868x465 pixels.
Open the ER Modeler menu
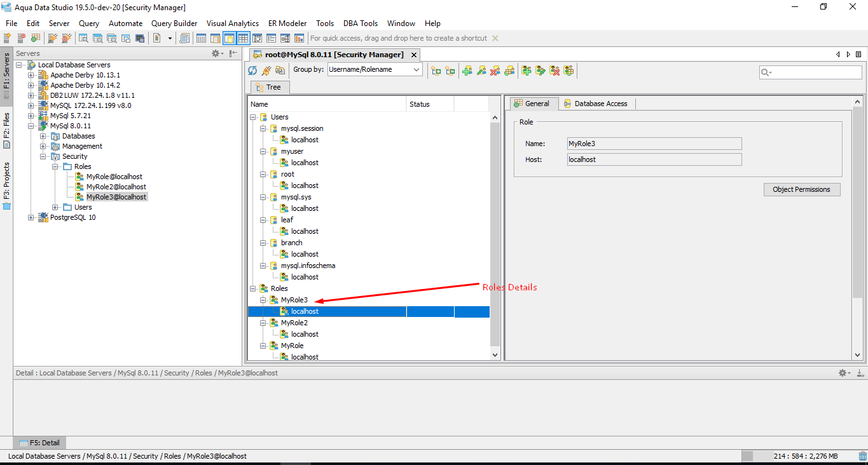click(287, 24)
